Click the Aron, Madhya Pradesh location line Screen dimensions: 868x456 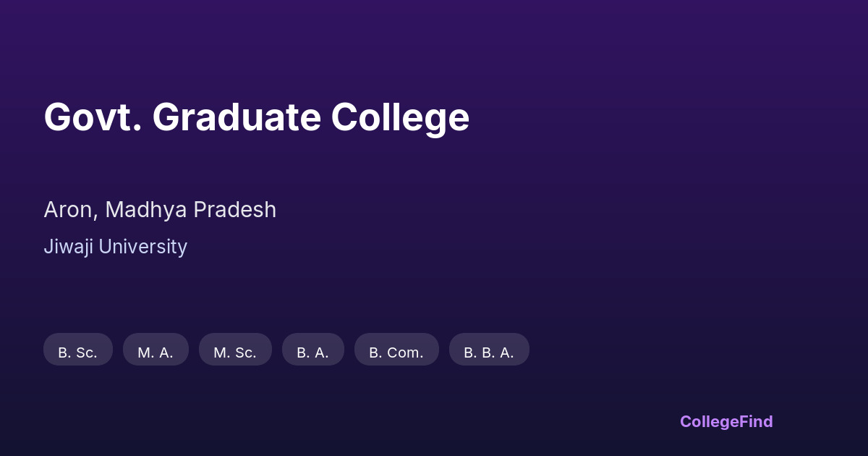(160, 210)
